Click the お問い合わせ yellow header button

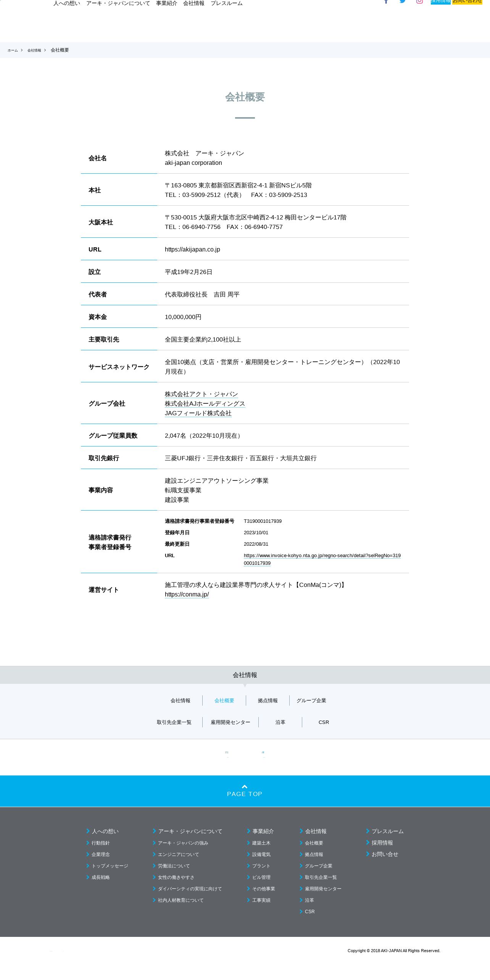coord(467,2)
